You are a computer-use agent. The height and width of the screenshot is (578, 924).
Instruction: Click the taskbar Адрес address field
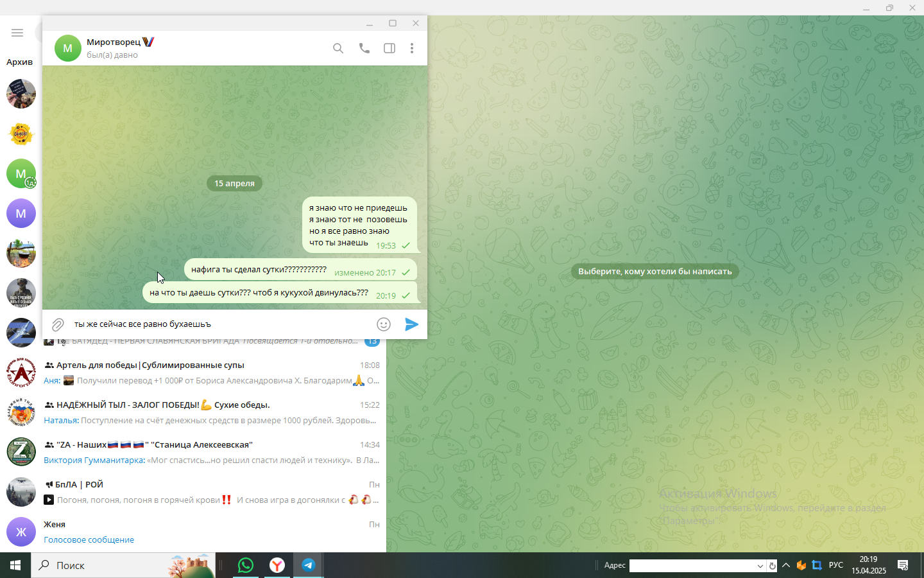tap(692, 565)
